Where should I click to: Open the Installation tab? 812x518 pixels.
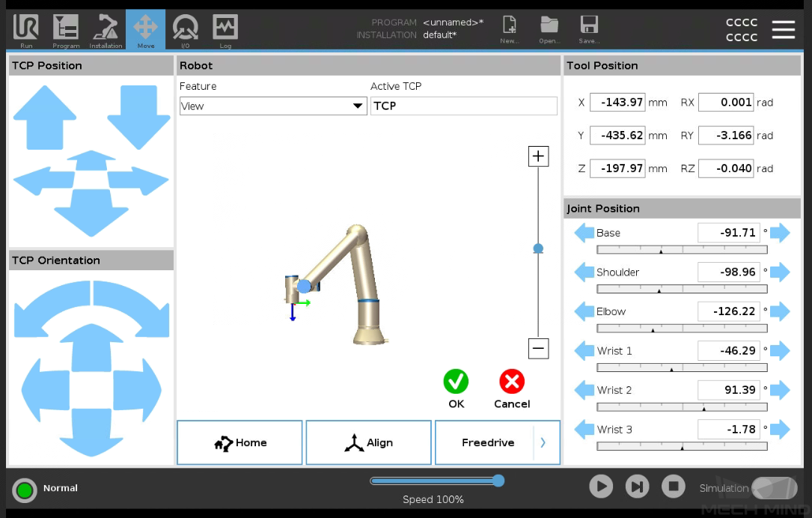pyautogui.click(x=106, y=31)
